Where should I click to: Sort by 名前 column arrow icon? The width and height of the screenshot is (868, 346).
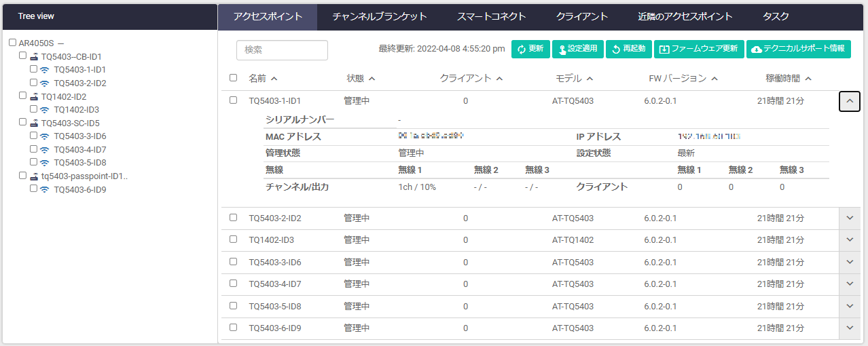274,79
